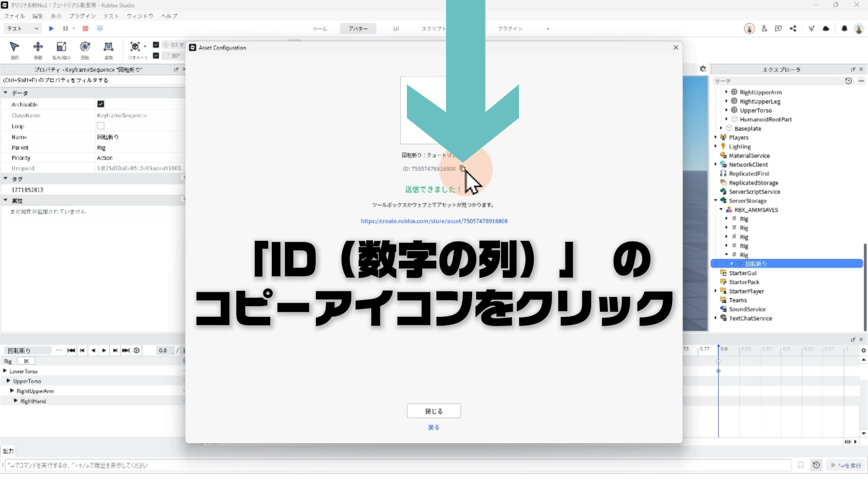Viewport: 868px width, 488px height.
Task: Click the Explorer filter history icon
Action: pos(848,81)
